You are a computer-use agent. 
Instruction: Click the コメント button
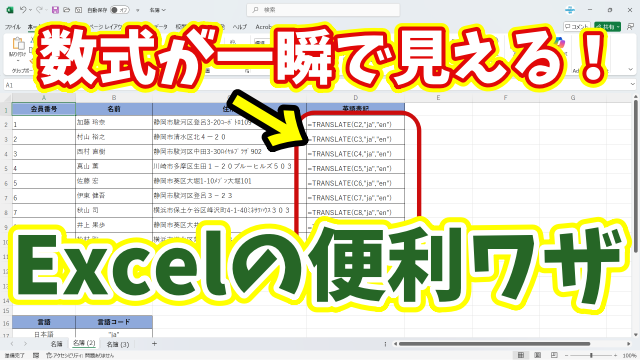click(577, 27)
